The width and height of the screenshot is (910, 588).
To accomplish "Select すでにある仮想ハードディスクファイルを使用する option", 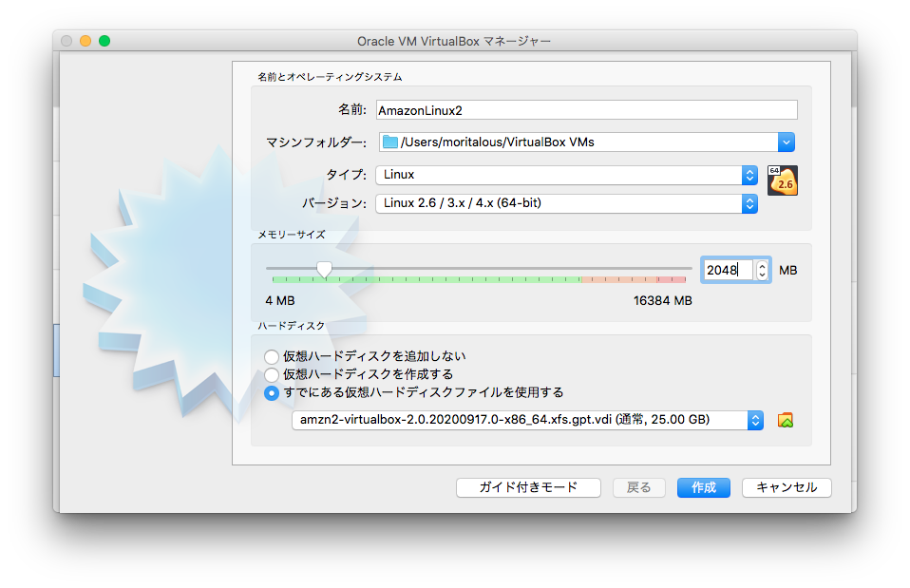I will click(270, 392).
